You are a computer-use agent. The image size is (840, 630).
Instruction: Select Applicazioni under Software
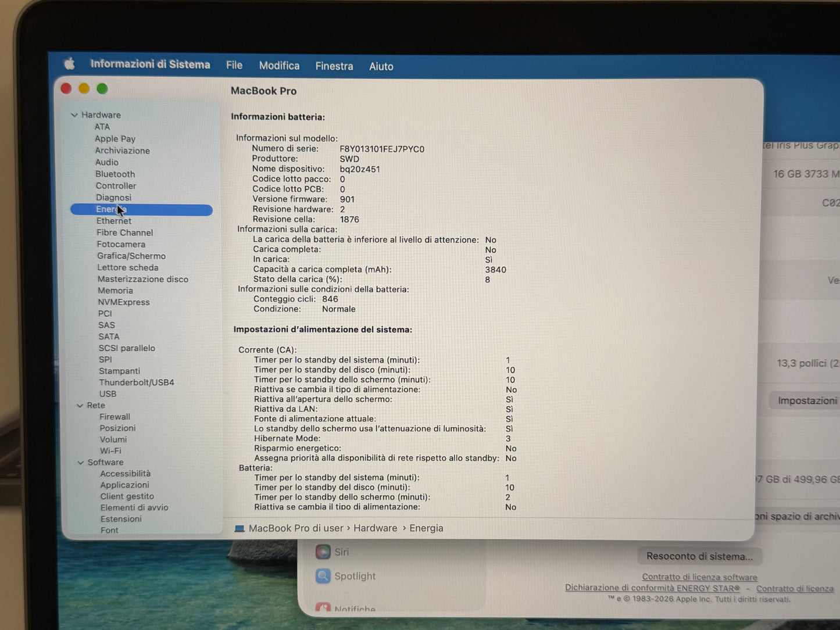(x=124, y=485)
